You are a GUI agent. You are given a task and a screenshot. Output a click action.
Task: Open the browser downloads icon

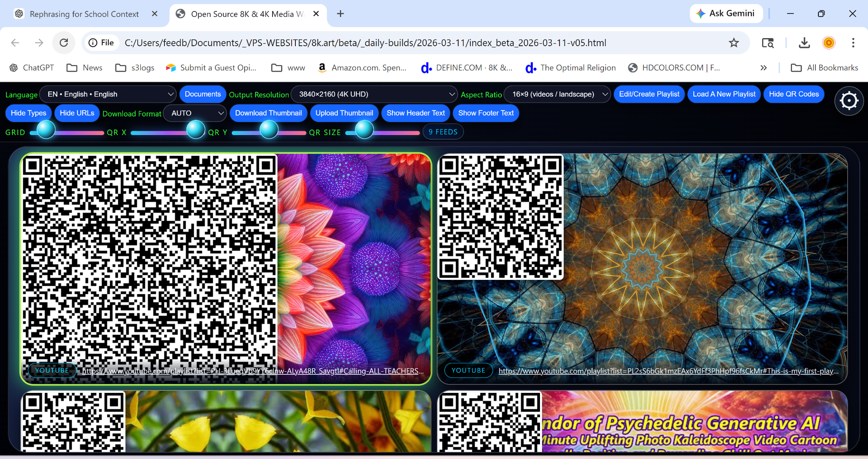804,43
